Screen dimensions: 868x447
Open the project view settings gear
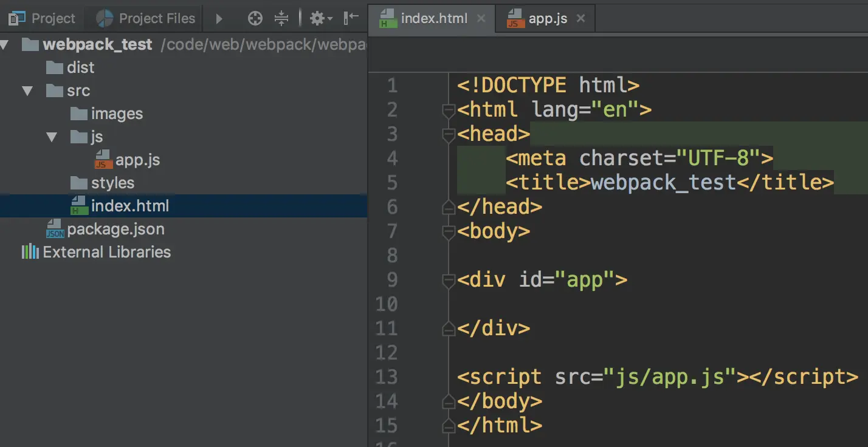[321, 18]
